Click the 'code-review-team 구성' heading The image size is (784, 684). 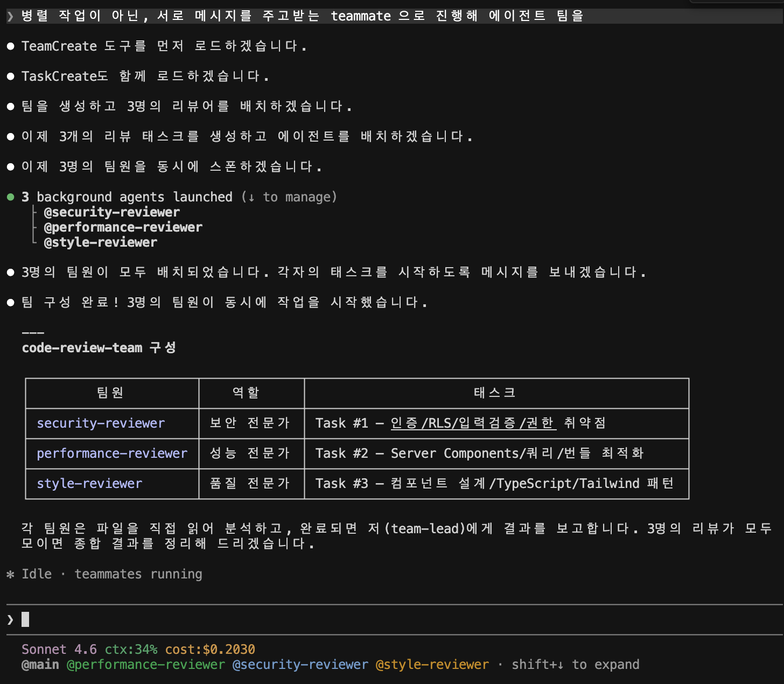[99, 348]
